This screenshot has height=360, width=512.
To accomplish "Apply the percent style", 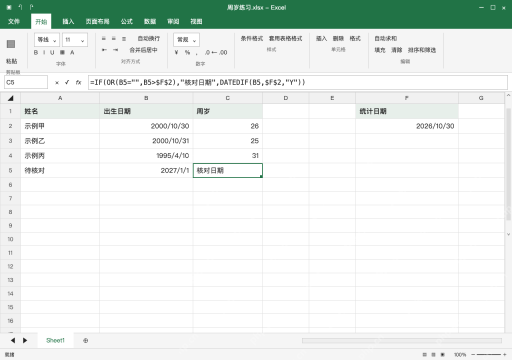I will pyautogui.click(x=187, y=52).
